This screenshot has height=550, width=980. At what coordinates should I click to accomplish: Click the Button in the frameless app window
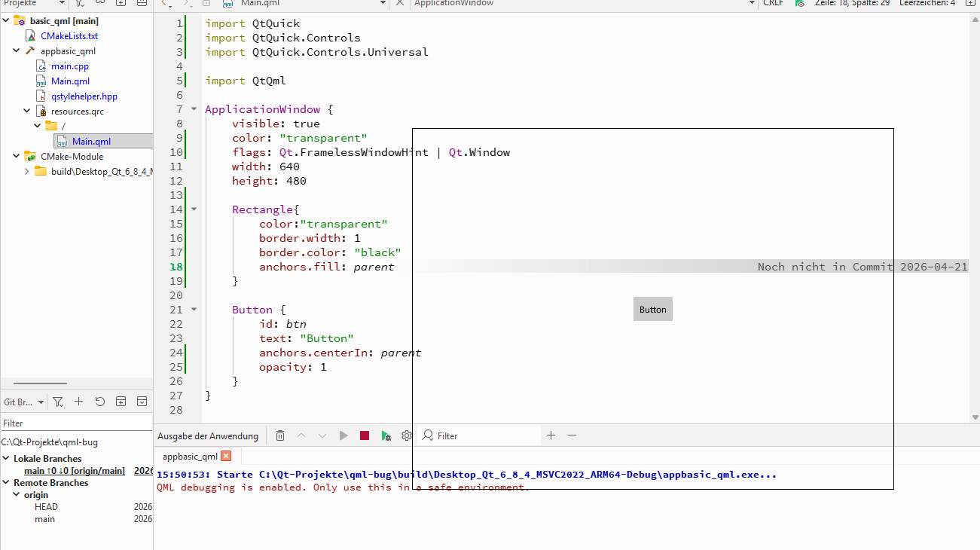[652, 309]
